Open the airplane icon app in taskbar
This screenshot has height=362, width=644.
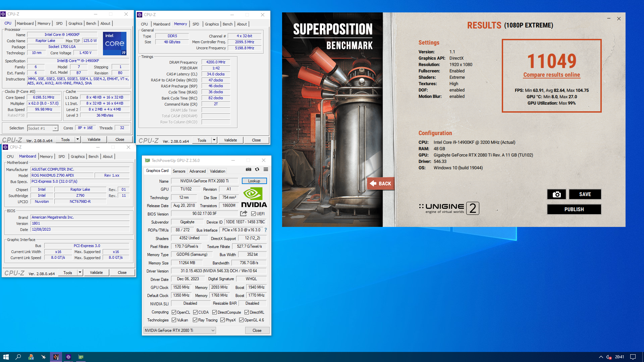click(43, 357)
